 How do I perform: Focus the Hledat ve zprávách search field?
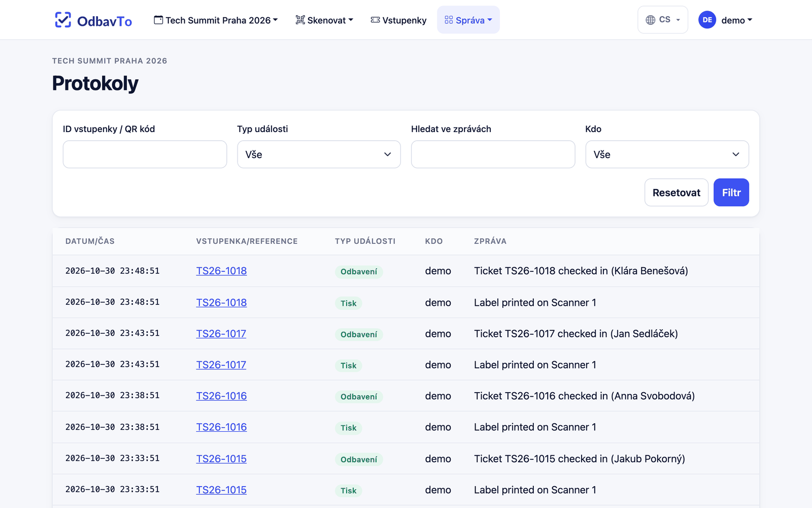pos(493,154)
